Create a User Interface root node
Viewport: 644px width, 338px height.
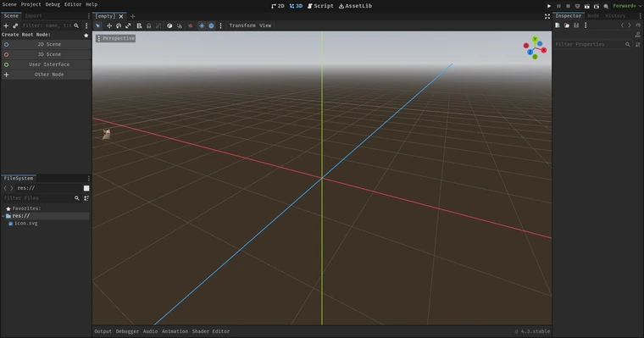click(46, 64)
